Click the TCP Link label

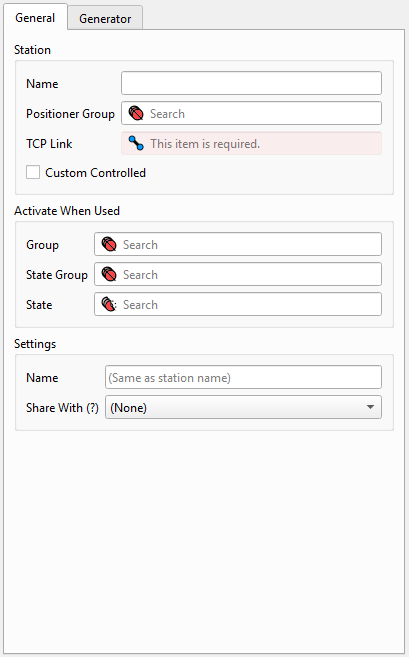[49, 144]
